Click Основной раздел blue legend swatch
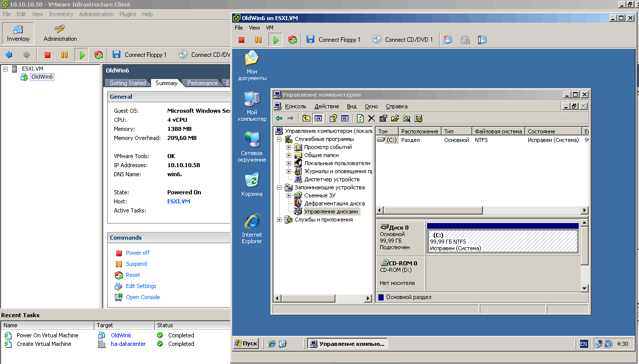The image size is (639, 364). point(381,297)
